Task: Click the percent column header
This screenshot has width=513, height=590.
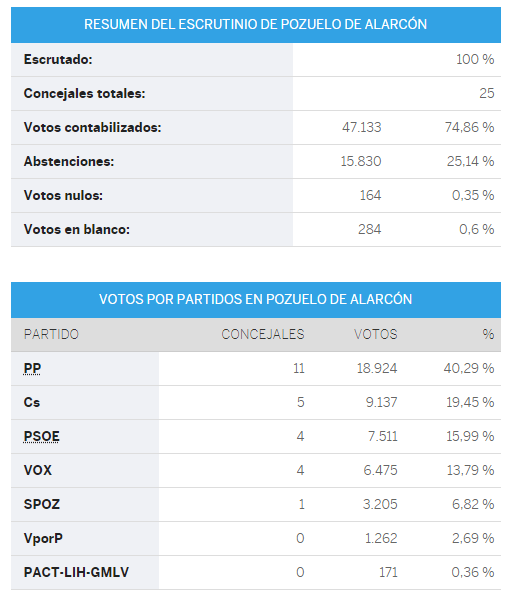Action: click(x=489, y=334)
